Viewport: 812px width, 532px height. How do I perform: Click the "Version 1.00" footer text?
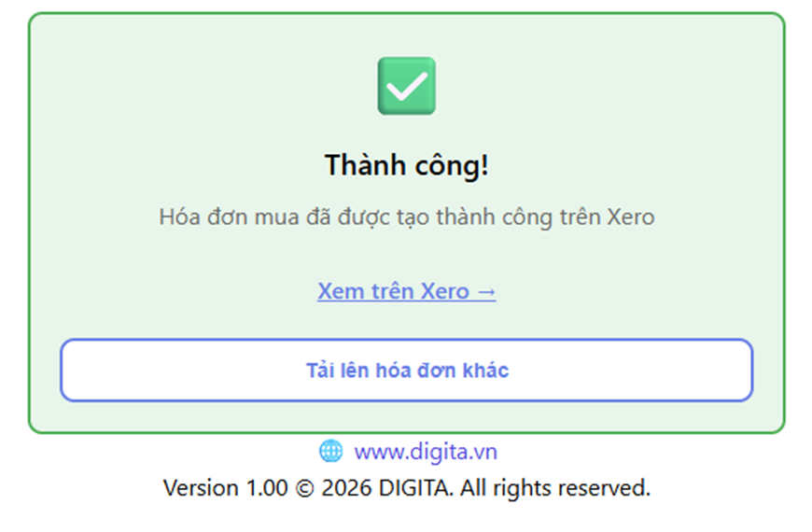(x=225, y=487)
